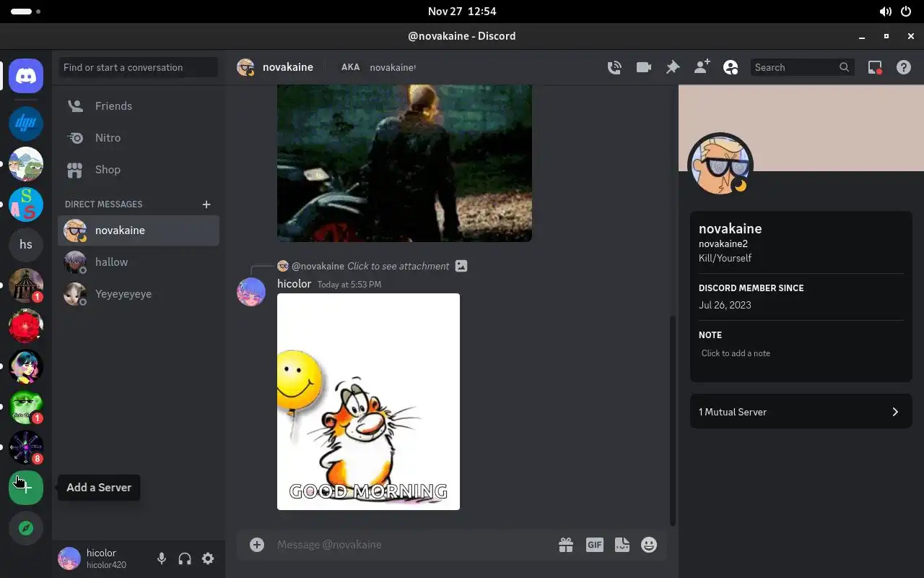924x578 pixels.
Task: Open the anime girl avatar server icon
Action: pyautogui.click(x=26, y=366)
